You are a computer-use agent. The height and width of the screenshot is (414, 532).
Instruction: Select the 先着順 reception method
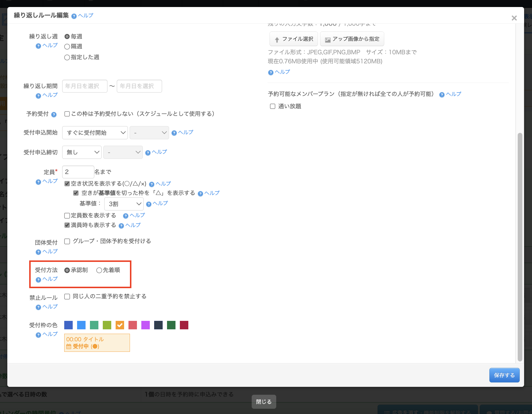99,270
